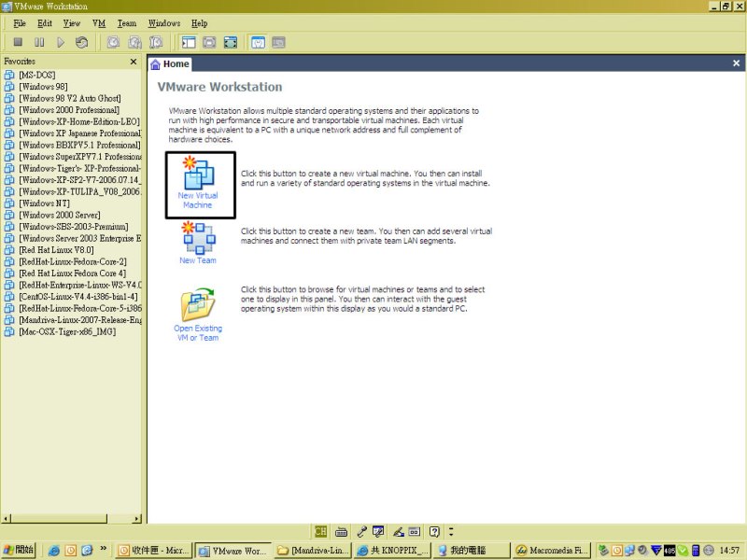Viewport: 747px width, 560px height.
Task: Click the Quick Switch toolbar icon
Action: [x=209, y=42]
